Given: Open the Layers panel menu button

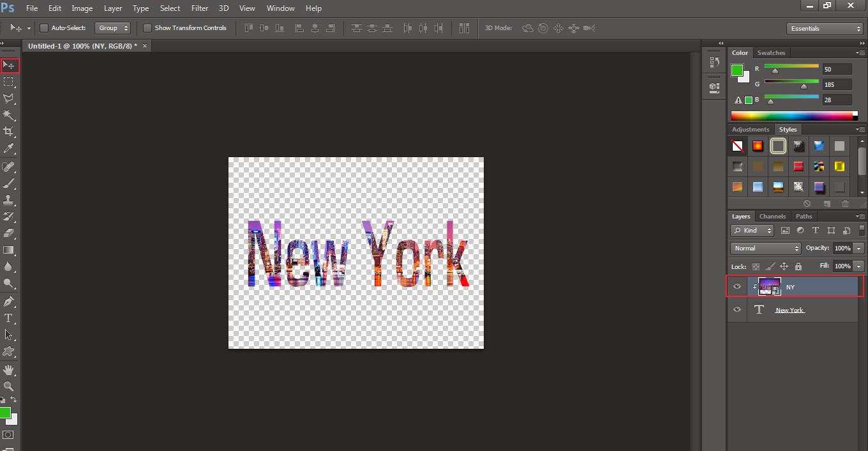Looking at the screenshot, I should click(x=860, y=216).
